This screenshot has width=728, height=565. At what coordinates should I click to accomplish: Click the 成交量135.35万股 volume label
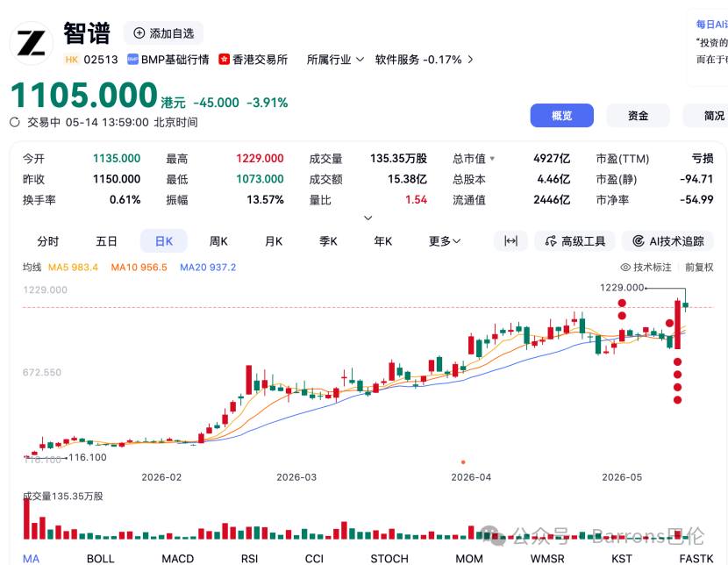(63, 497)
